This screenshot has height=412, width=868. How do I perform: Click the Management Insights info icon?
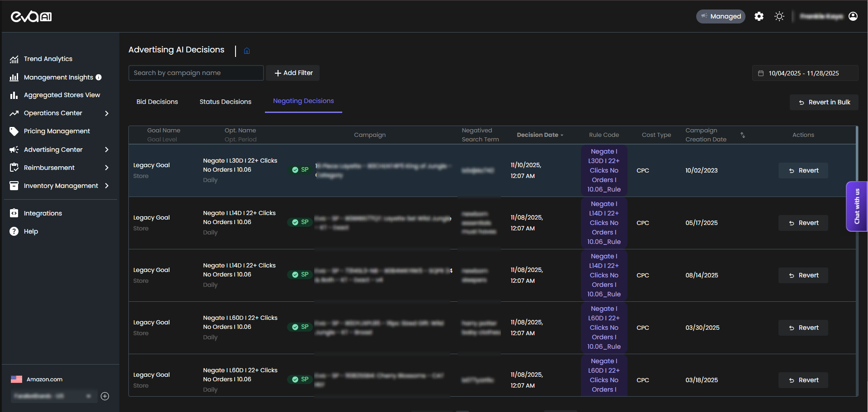coord(99,77)
